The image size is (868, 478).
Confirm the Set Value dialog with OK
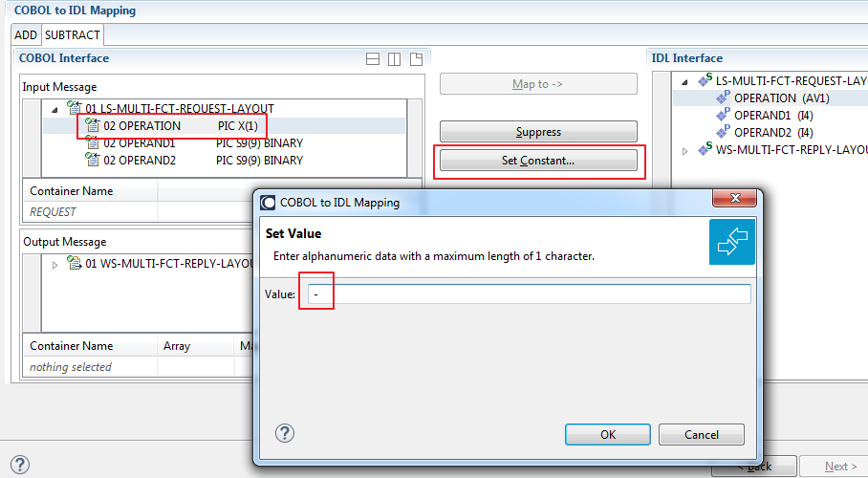point(608,435)
